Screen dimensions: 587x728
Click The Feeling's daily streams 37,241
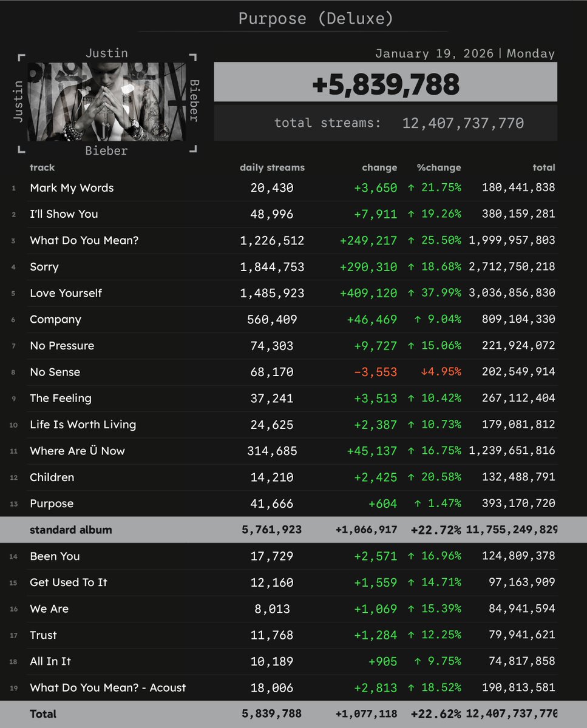click(x=272, y=398)
